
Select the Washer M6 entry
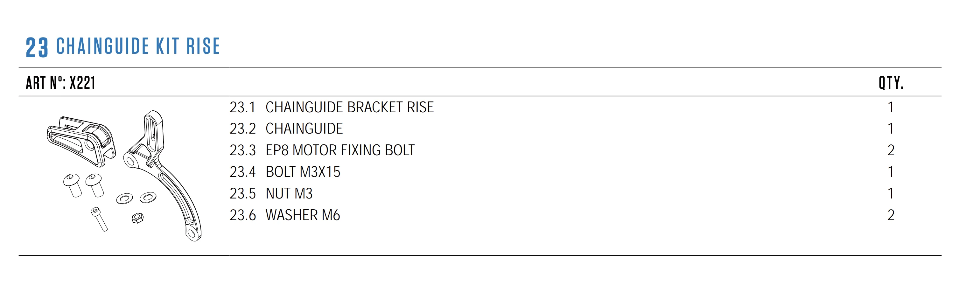(x=303, y=215)
